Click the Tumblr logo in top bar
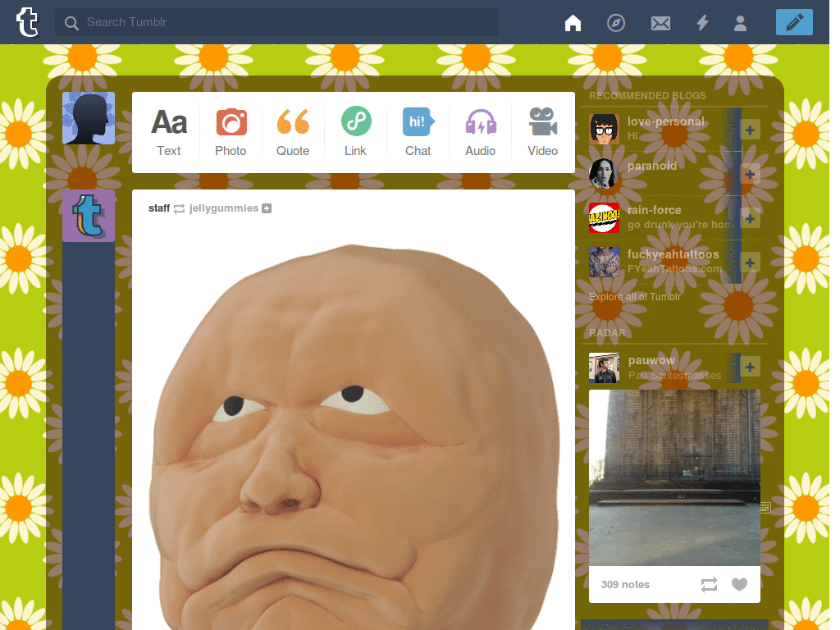The width and height of the screenshot is (840, 630). (x=27, y=22)
